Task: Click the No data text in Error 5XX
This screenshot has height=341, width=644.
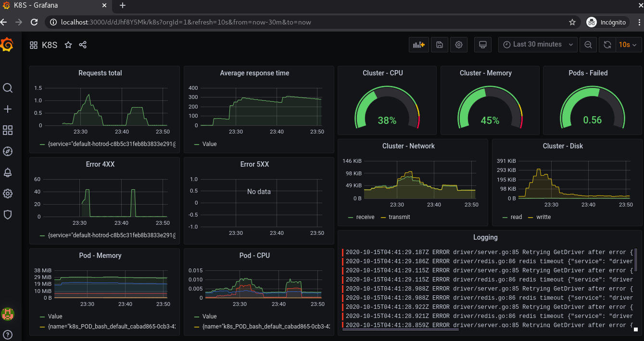Action: pos(259,192)
